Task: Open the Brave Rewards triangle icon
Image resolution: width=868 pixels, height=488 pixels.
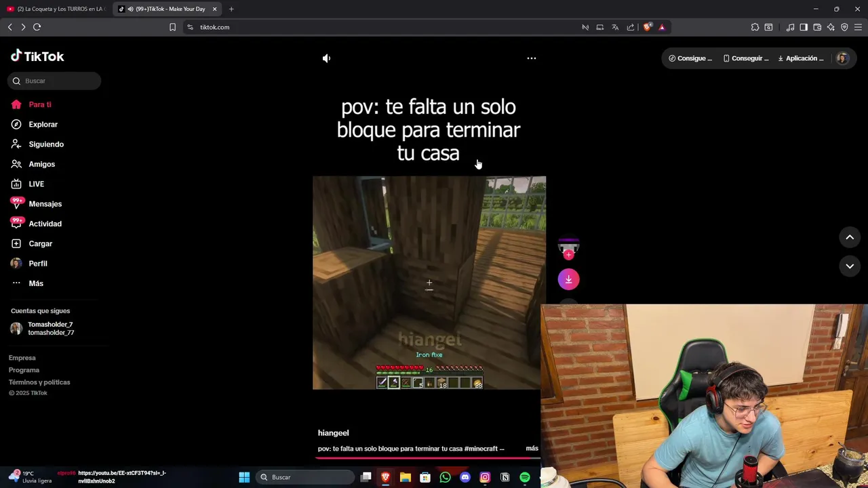Action: (x=662, y=27)
